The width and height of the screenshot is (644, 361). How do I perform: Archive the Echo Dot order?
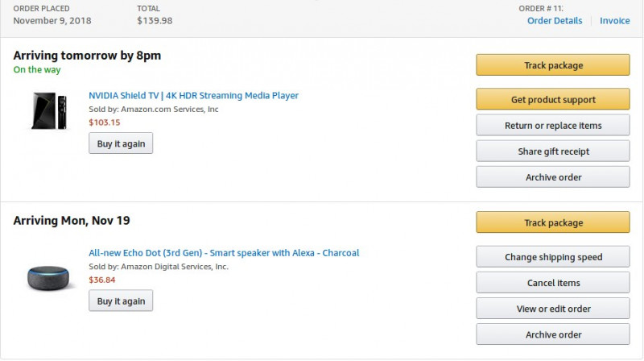pos(553,334)
